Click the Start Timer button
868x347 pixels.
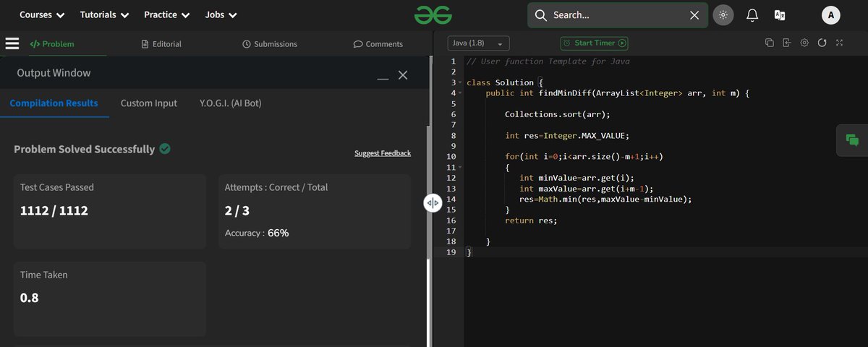pos(594,43)
